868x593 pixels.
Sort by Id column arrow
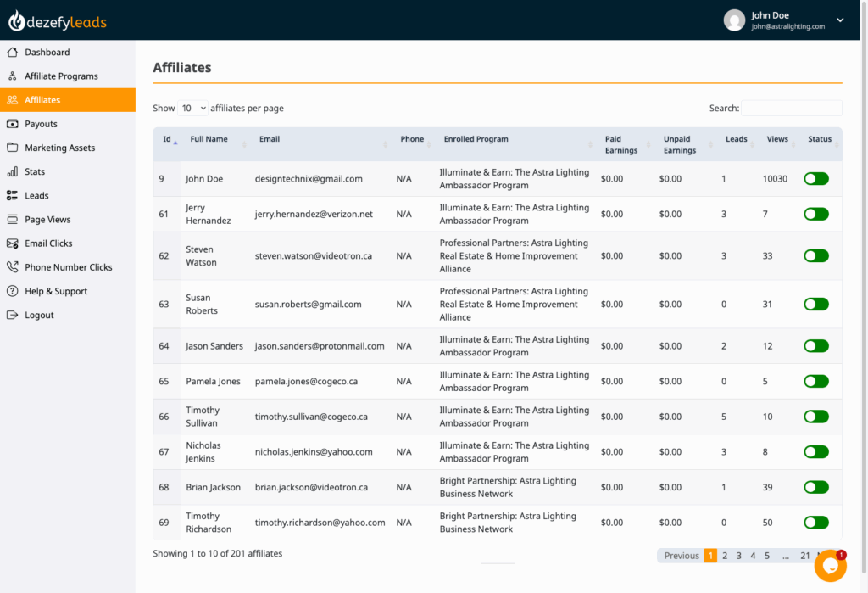point(175,143)
